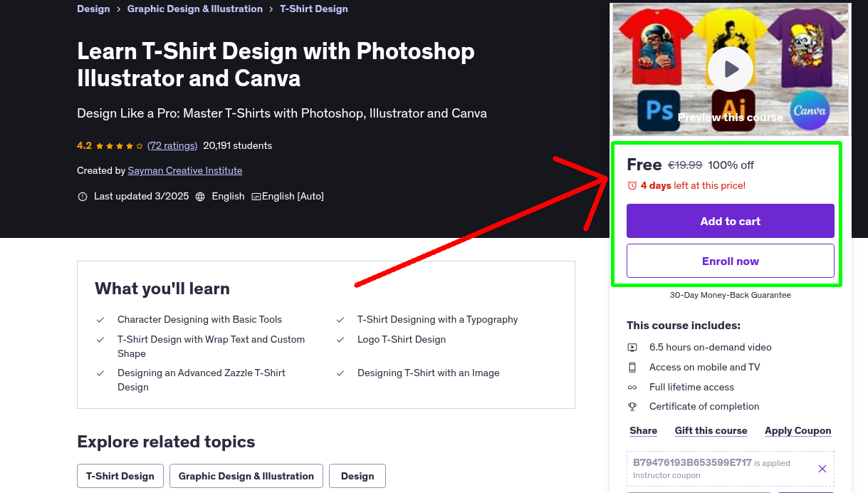The image size is (868, 493).
Task: Click the infinity lifetime access icon
Action: [x=632, y=388]
